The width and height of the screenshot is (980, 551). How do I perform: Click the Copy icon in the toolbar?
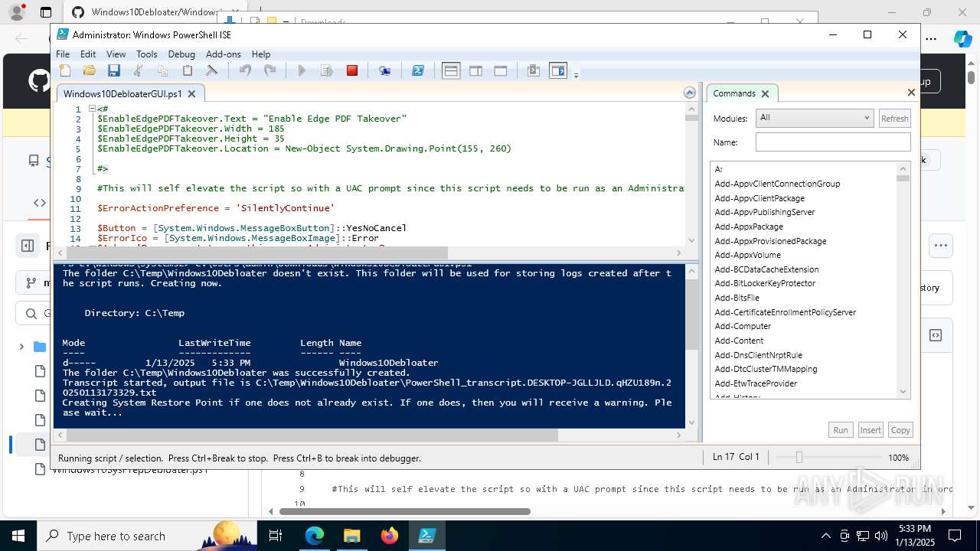click(x=163, y=70)
